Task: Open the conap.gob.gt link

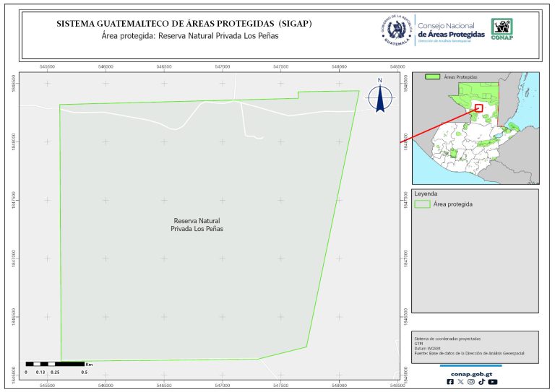Action: pos(471,373)
